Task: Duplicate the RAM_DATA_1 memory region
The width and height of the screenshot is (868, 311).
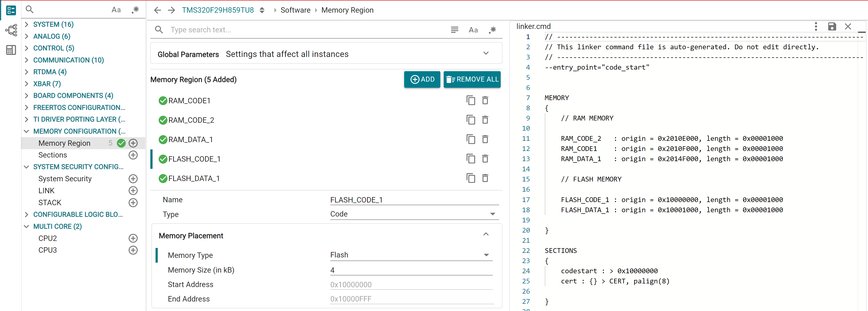Action: [470, 139]
